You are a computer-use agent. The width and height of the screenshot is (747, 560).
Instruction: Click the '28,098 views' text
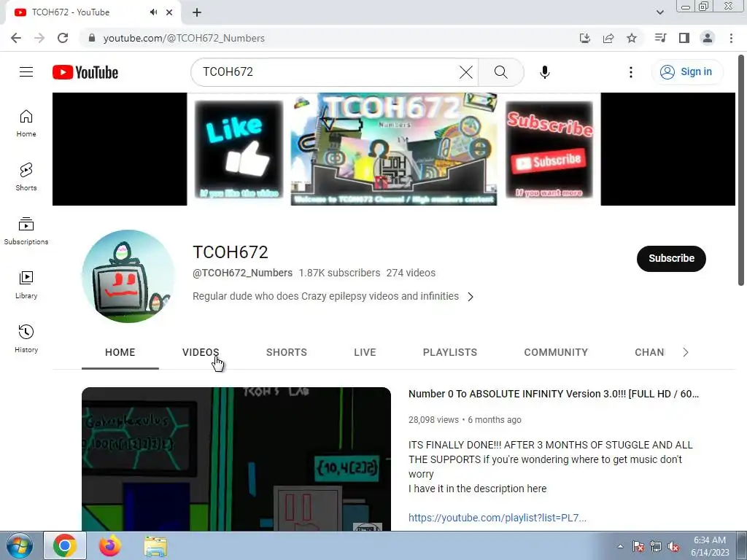433,420
